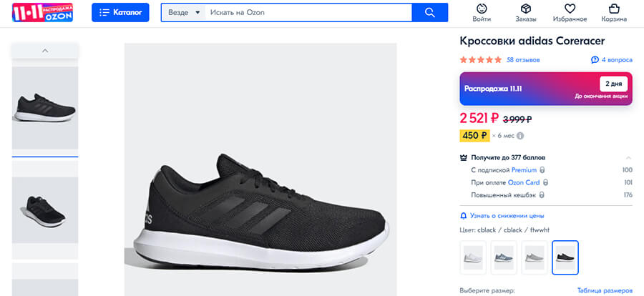Click the info icon beside installment price
The width and height of the screenshot is (644, 296).
point(520,136)
